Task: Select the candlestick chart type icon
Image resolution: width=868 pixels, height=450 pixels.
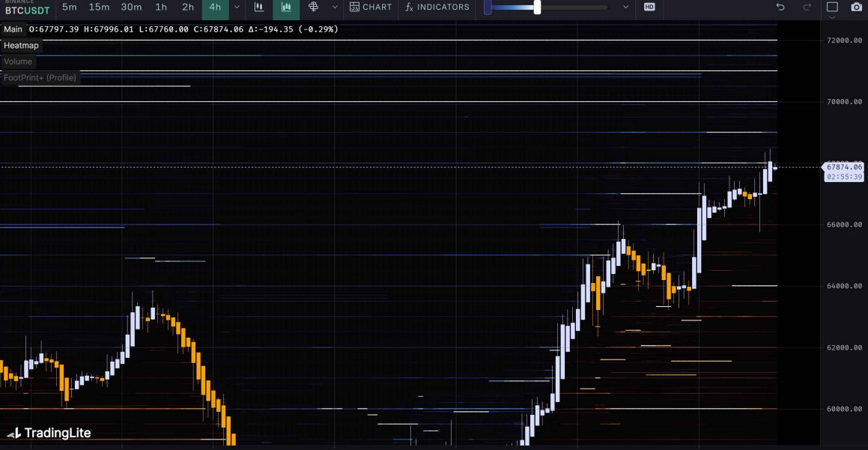Action: [258, 7]
